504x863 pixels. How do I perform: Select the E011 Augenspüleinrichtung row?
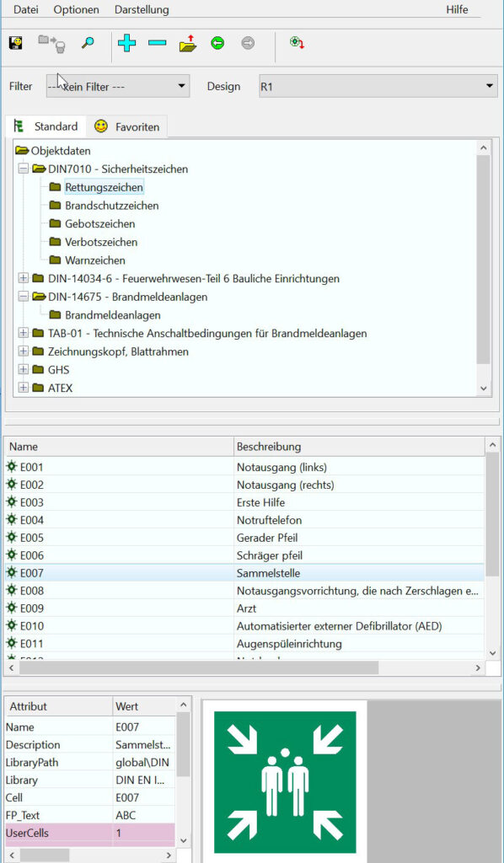coord(244,643)
